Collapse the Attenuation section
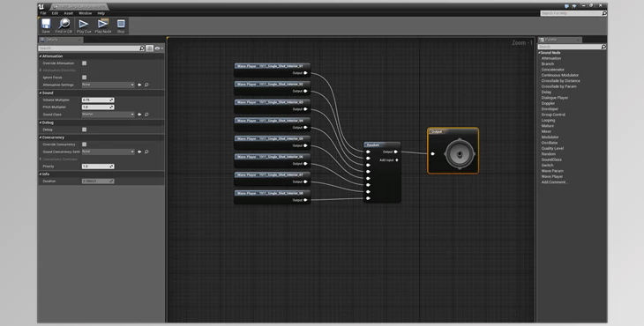This screenshot has width=644, height=326. 41,56
